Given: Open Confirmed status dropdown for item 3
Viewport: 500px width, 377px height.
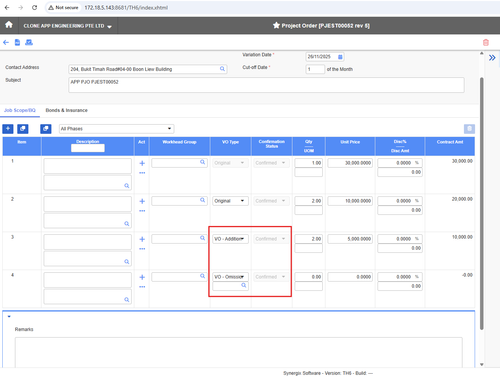Looking at the screenshot, I should point(271,239).
